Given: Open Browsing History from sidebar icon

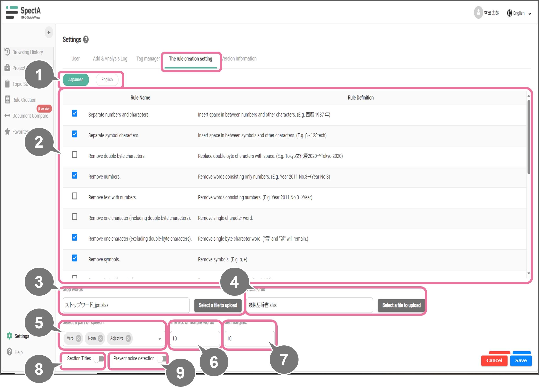Looking at the screenshot, I should click(x=7, y=52).
